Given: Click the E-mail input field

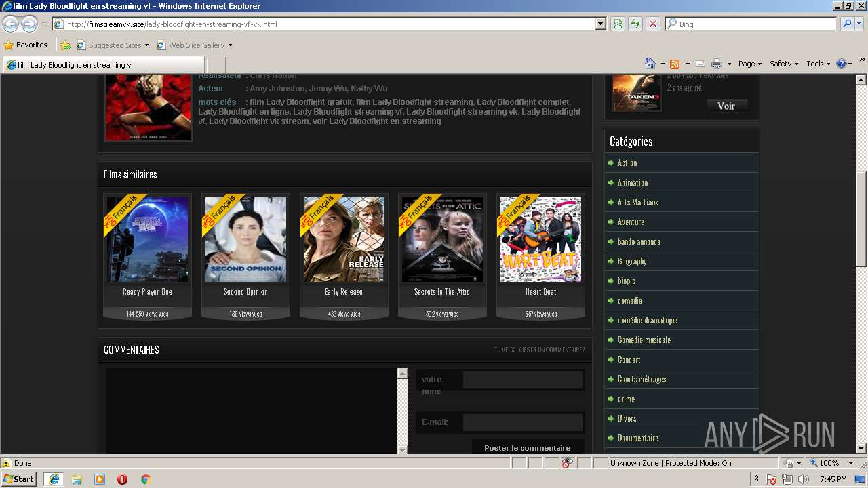Looking at the screenshot, I should (523, 423).
